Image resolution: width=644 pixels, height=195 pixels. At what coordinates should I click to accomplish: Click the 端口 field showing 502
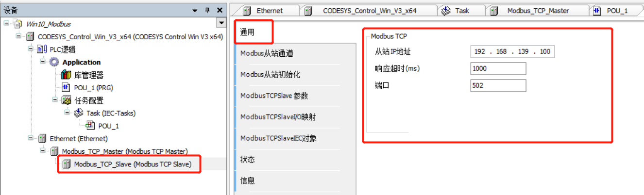click(498, 85)
